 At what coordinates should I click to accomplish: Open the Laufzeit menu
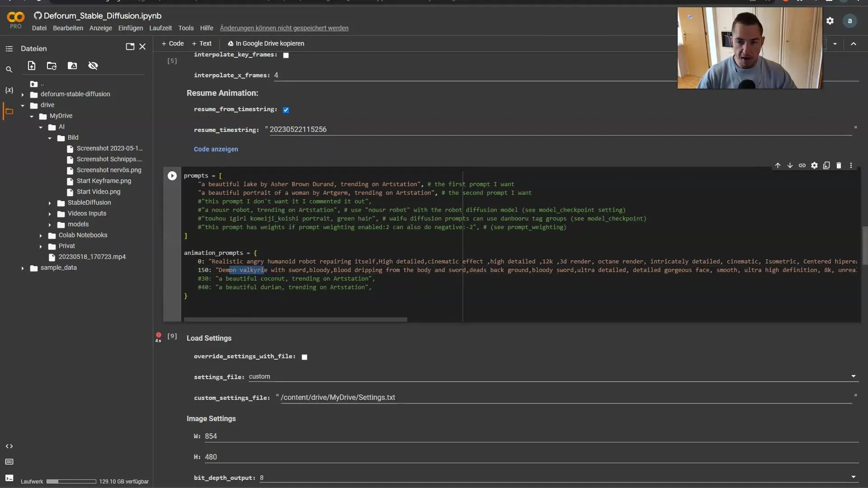tap(160, 28)
